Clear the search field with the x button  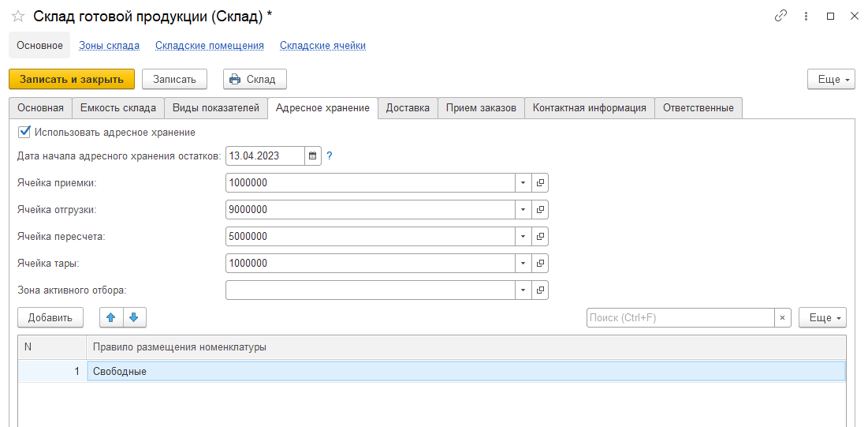point(782,317)
